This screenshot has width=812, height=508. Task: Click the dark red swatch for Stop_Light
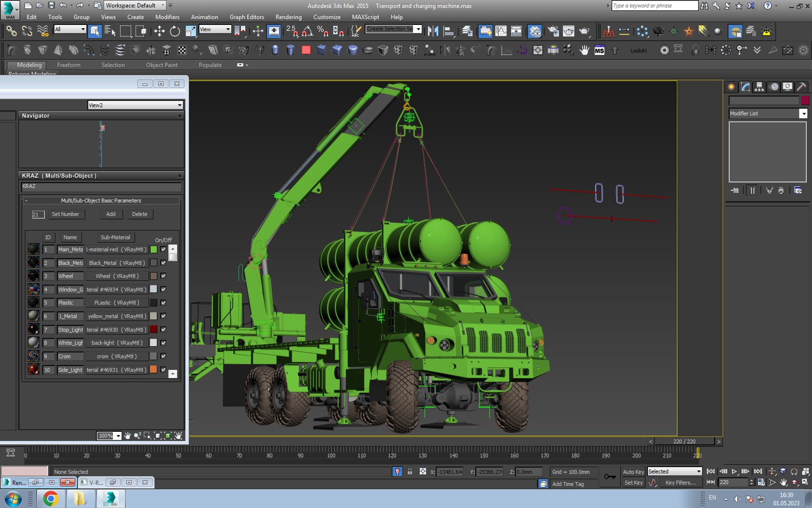point(154,330)
